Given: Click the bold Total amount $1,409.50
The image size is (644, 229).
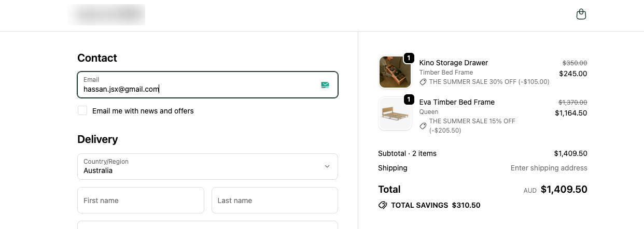Looking at the screenshot, I should coord(564,190).
